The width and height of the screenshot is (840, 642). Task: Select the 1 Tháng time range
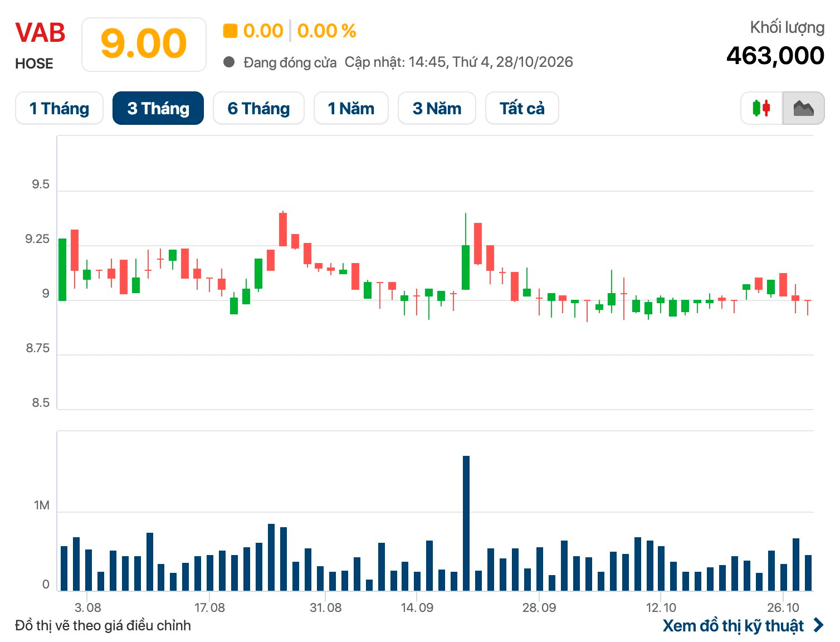59,108
